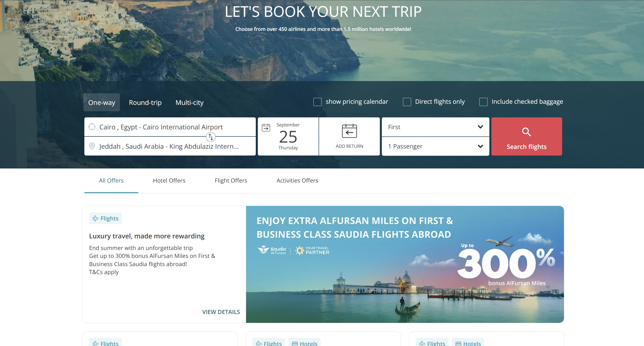Check Include checked baggage option
The image size is (644, 346).
(x=483, y=102)
